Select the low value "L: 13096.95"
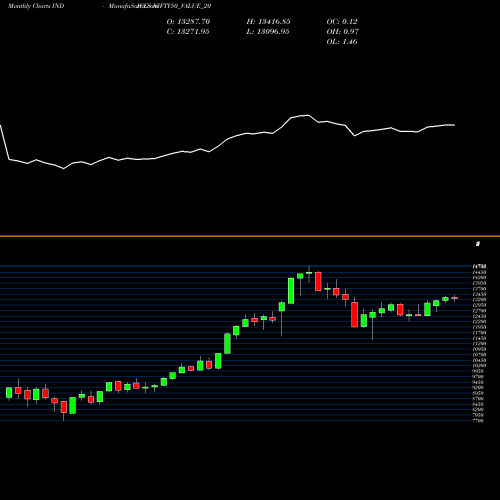The height and width of the screenshot is (500, 500). click(268, 32)
